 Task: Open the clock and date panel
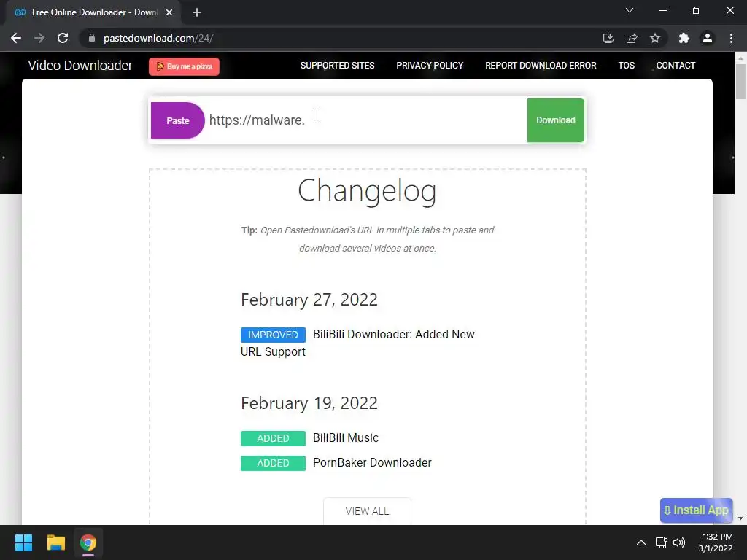pyautogui.click(x=716, y=542)
